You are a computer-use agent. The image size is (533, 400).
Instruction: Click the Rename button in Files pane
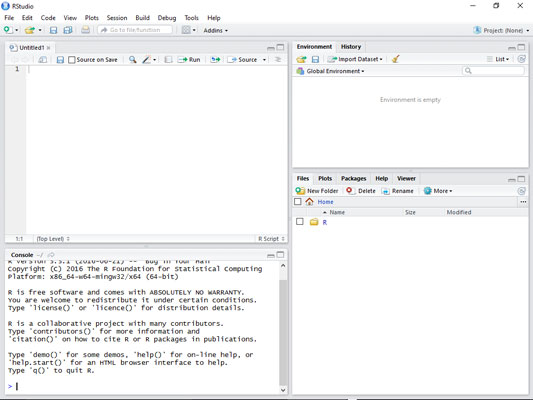click(x=398, y=191)
